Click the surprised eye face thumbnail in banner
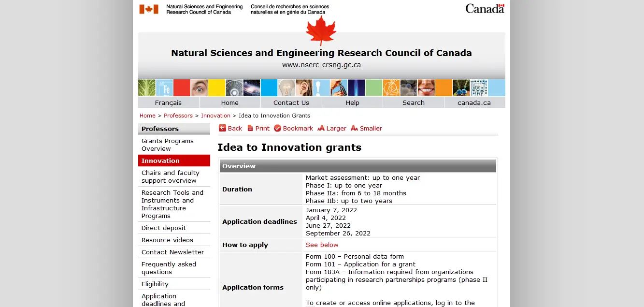644x307 pixels. click(x=199, y=88)
